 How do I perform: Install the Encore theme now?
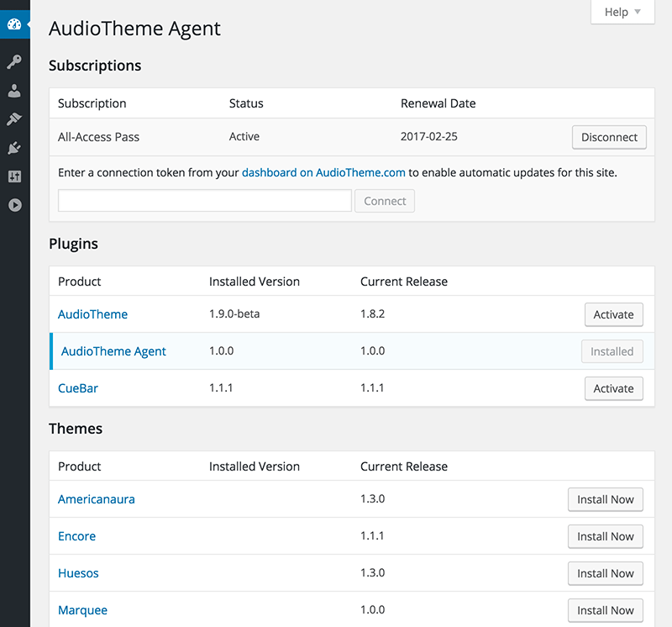tap(605, 536)
